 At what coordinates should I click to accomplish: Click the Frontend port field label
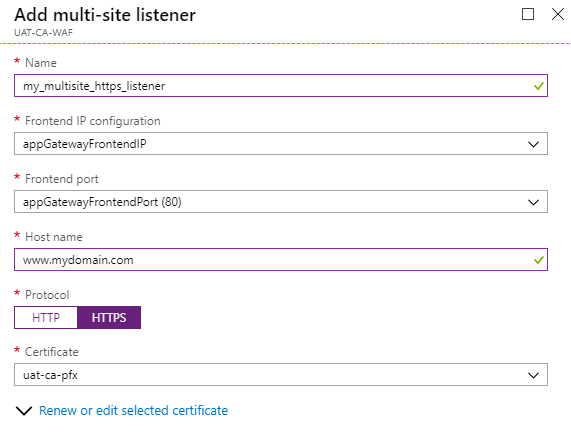(x=62, y=179)
